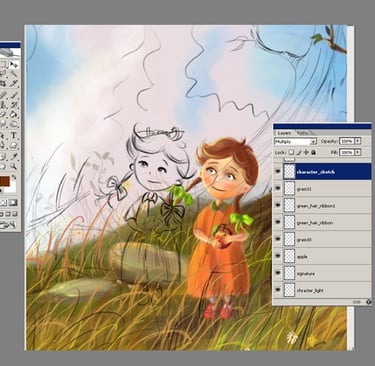Viewport: 375px width, 366px height.
Task: Click the signature layer thumbnail
Action: 289,273
